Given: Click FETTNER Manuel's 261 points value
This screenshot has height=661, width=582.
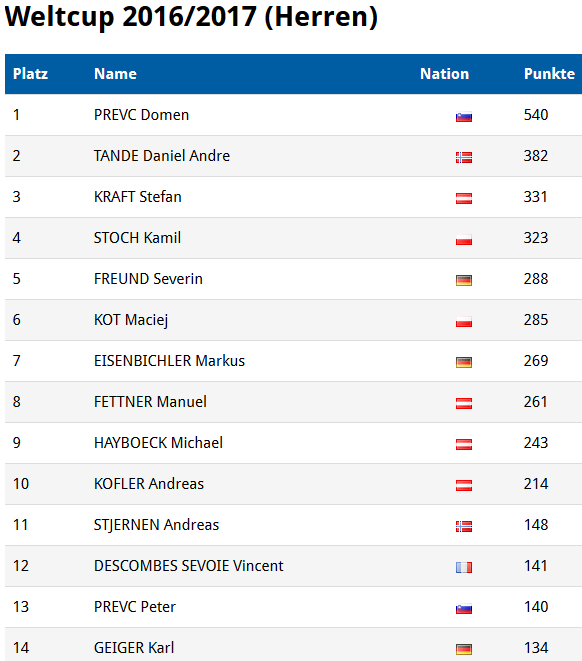Looking at the screenshot, I should click(535, 402).
